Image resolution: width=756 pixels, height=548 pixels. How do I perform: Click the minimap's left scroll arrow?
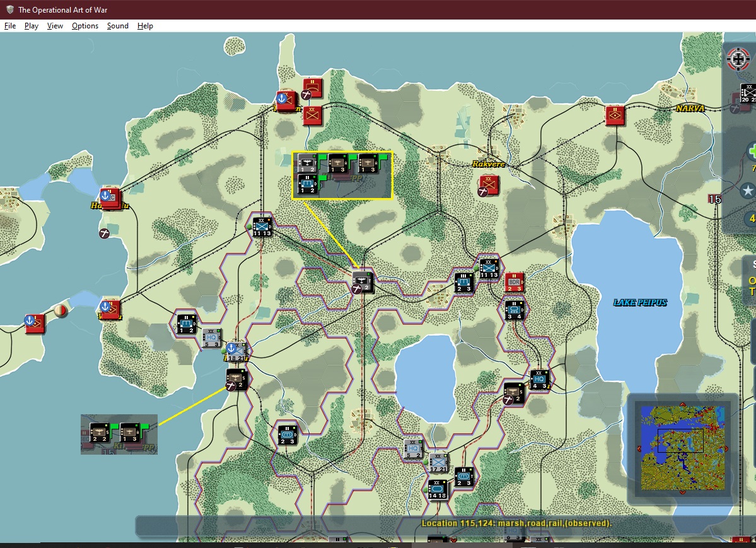pos(639,448)
